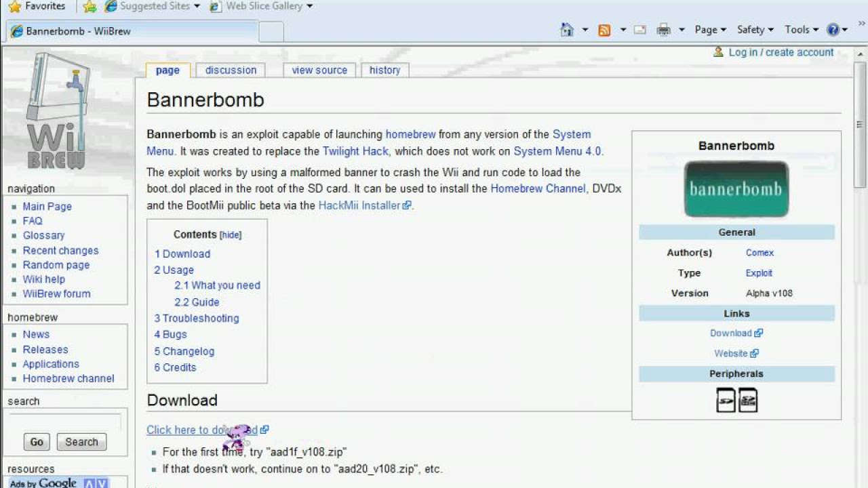The width and height of the screenshot is (868, 488).
Task: Open News in homebrew sidebar
Action: [36, 334]
